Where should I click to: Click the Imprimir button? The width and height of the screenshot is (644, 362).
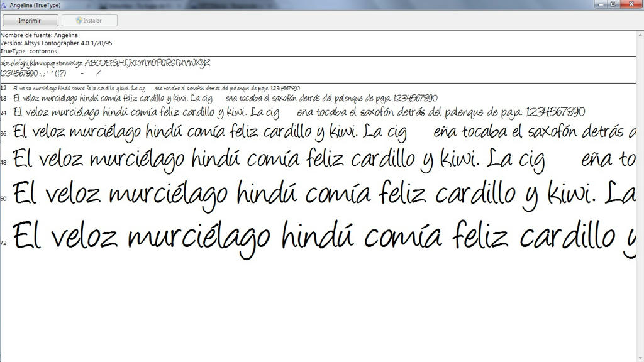pyautogui.click(x=30, y=21)
